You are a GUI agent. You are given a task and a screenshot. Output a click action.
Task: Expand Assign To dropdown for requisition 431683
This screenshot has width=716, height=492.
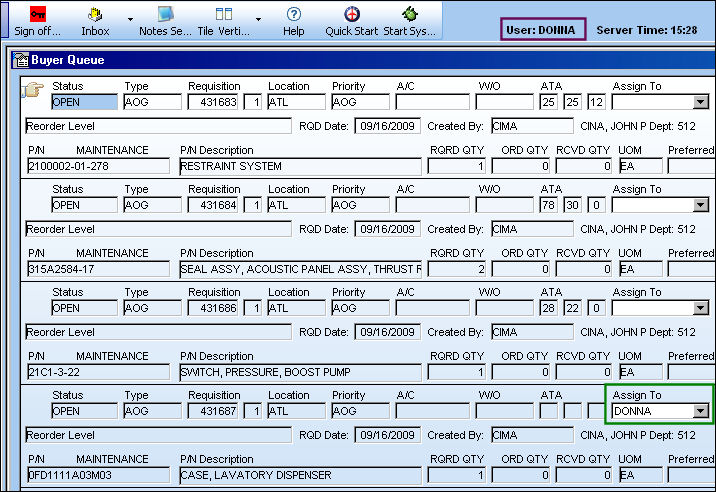700,102
